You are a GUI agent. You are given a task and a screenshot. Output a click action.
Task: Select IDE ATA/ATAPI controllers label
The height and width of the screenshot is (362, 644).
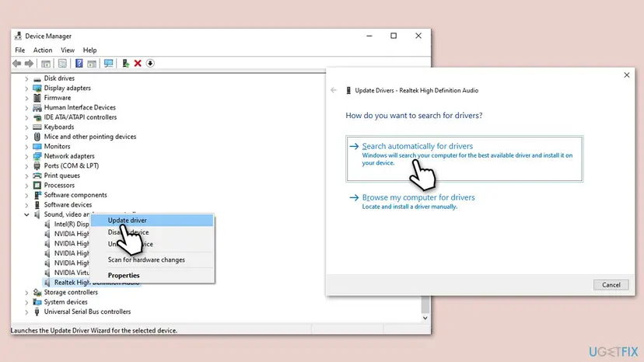pos(80,117)
